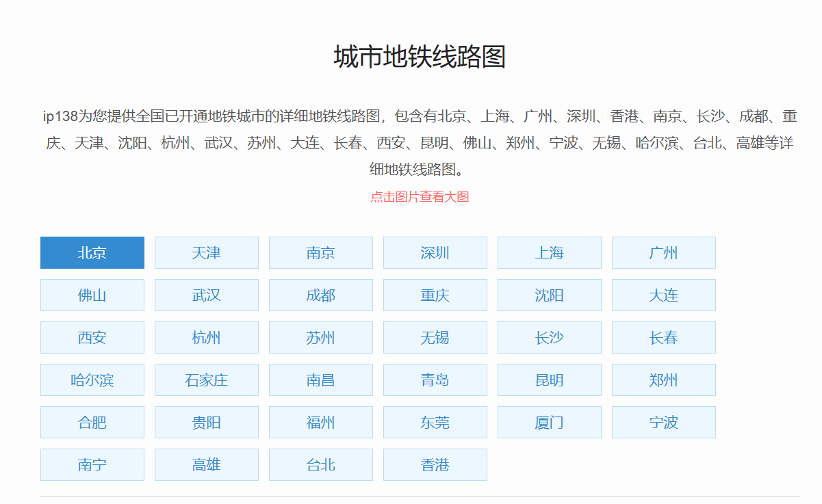
Task: Show the 郑州 subway map
Action: coord(664,380)
